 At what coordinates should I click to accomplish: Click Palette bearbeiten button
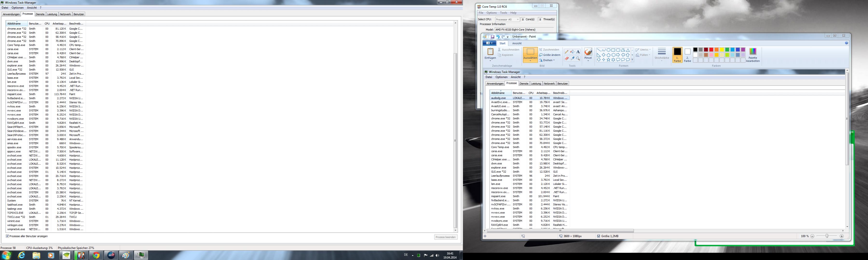[x=753, y=54]
